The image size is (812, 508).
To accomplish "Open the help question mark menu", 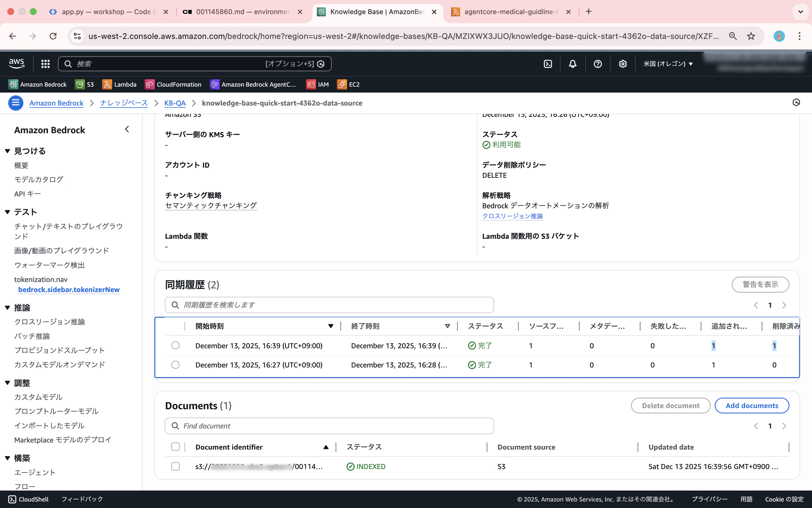I will [598, 64].
